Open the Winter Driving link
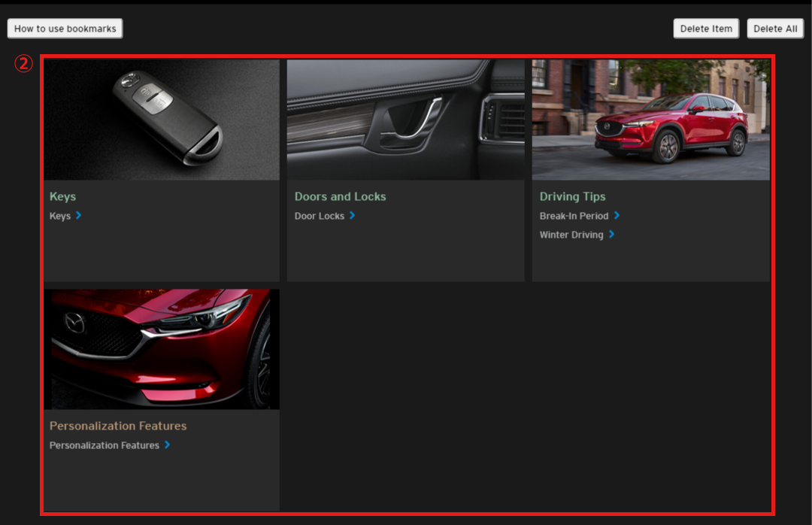 coord(571,235)
